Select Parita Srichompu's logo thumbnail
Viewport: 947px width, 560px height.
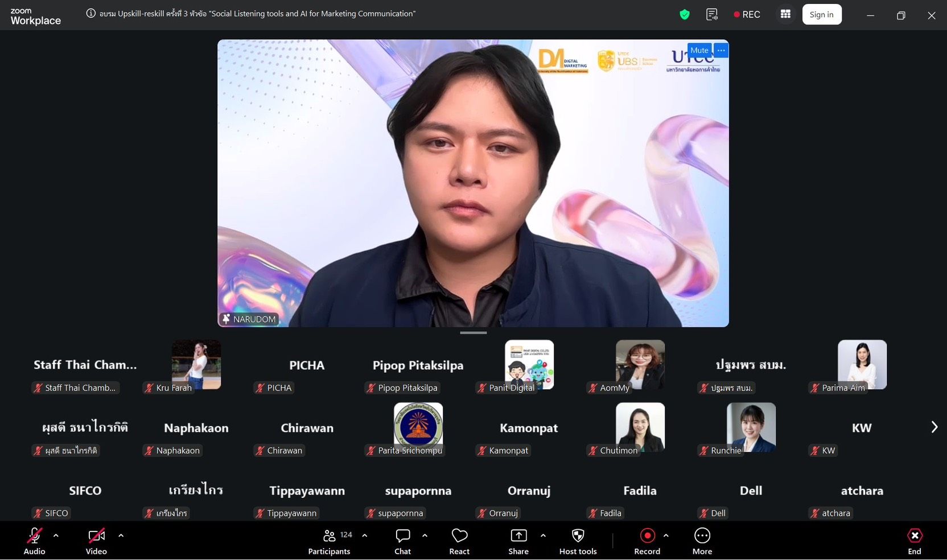(418, 427)
